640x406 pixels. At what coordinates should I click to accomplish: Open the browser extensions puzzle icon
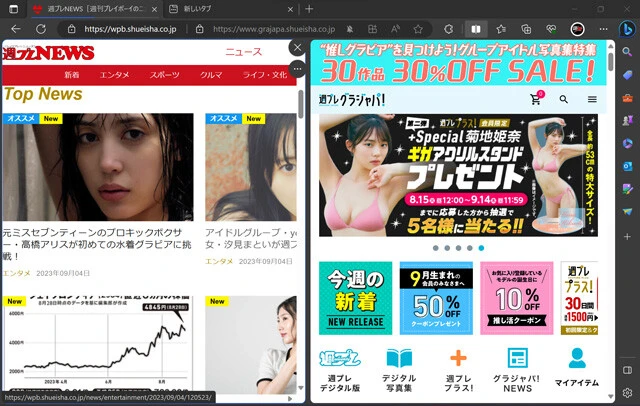[x=448, y=29]
